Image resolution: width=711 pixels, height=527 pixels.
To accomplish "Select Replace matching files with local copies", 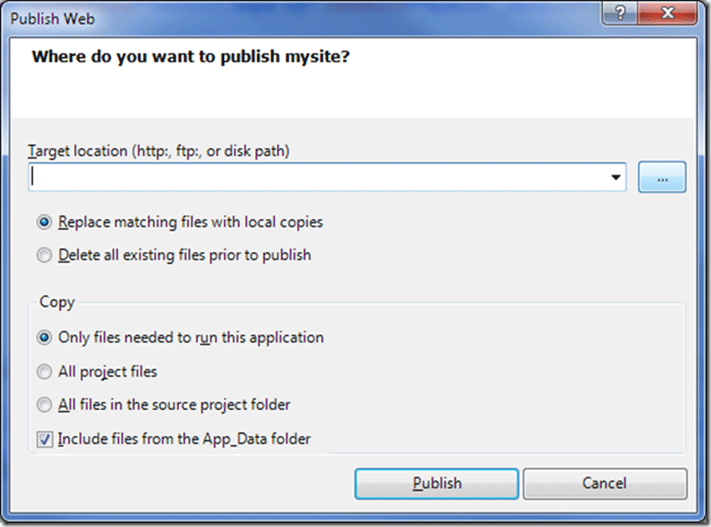I will coord(44,222).
